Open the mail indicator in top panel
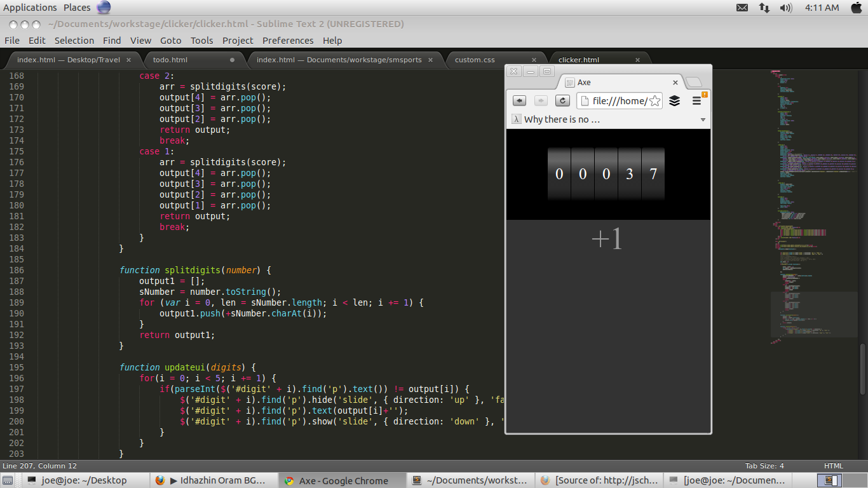868x488 pixels. pos(742,8)
